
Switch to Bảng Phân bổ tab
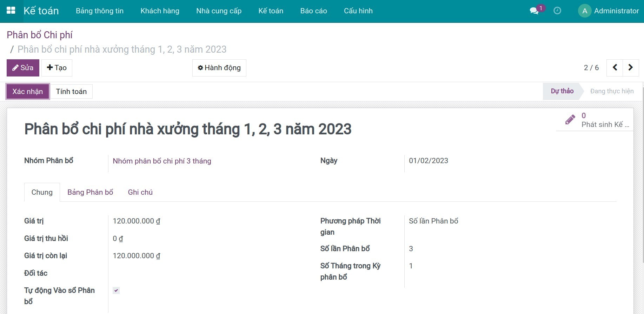(x=90, y=192)
